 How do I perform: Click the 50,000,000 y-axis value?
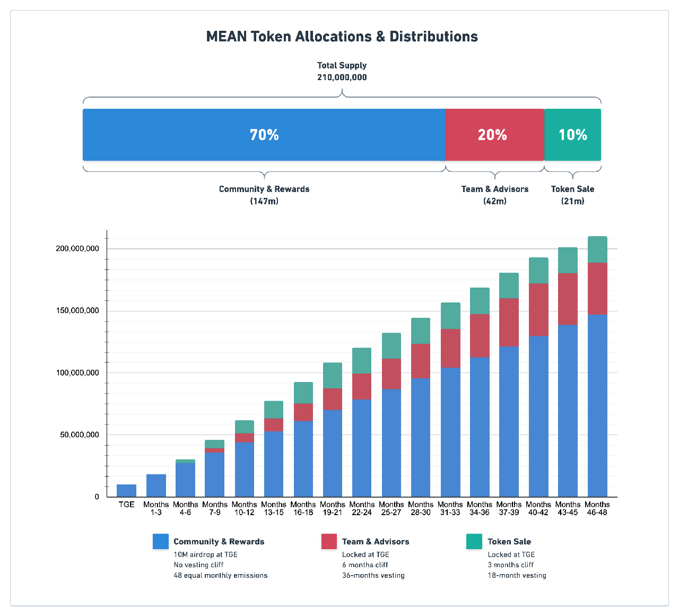[80, 435]
